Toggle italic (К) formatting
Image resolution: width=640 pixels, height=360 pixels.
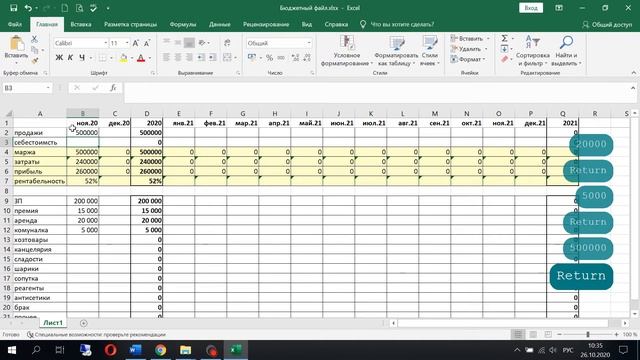click(x=70, y=58)
